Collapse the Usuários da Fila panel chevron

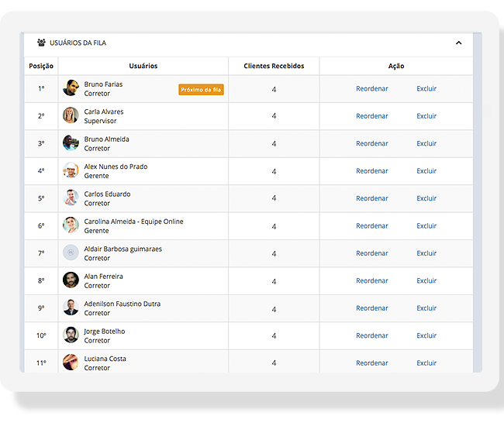point(458,43)
